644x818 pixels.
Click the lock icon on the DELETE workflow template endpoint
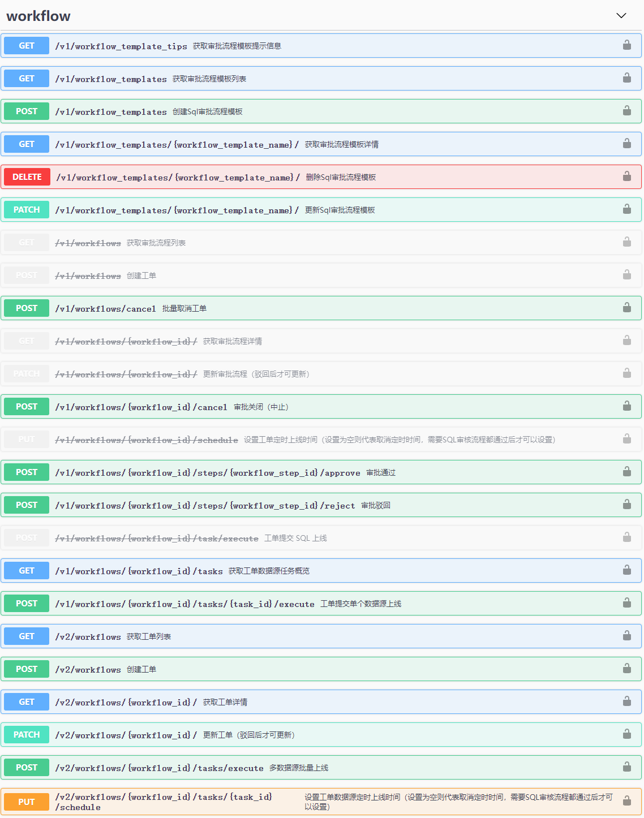click(627, 176)
